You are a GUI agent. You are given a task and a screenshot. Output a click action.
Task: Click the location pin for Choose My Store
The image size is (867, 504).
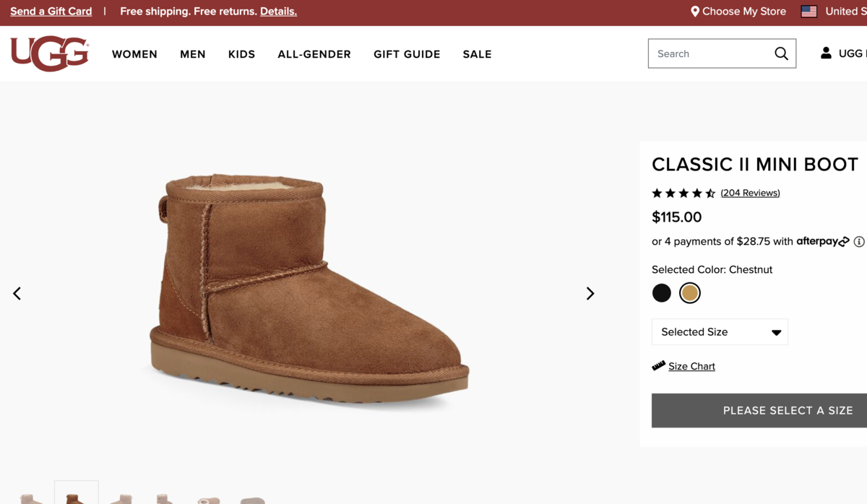(694, 11)
